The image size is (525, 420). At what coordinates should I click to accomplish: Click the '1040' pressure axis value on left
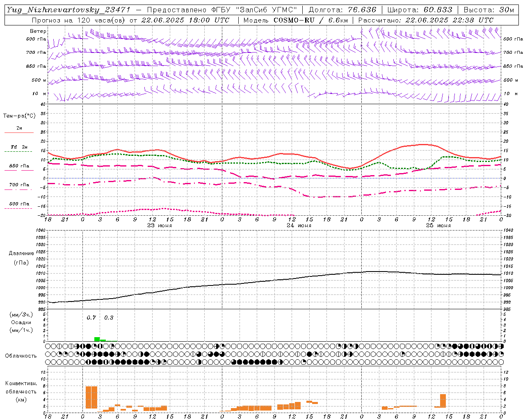(41, 231)
